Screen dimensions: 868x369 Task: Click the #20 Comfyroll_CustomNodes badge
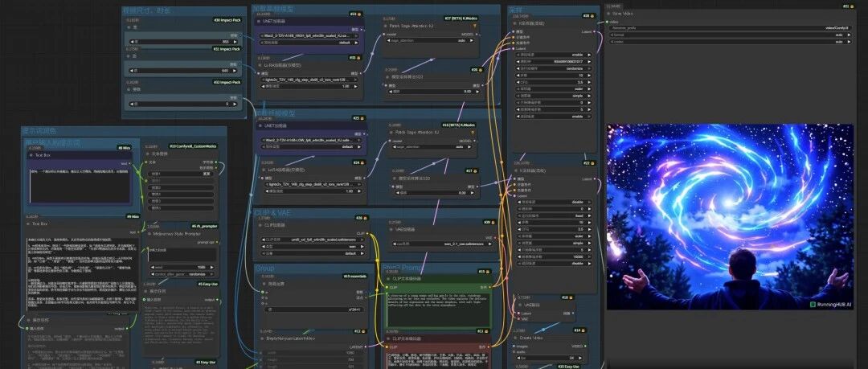(193, 146)
